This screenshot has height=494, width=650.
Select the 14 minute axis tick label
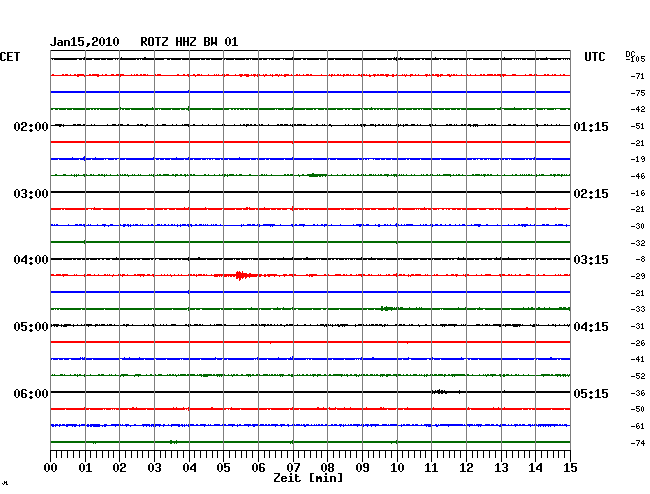coord(535,468)
